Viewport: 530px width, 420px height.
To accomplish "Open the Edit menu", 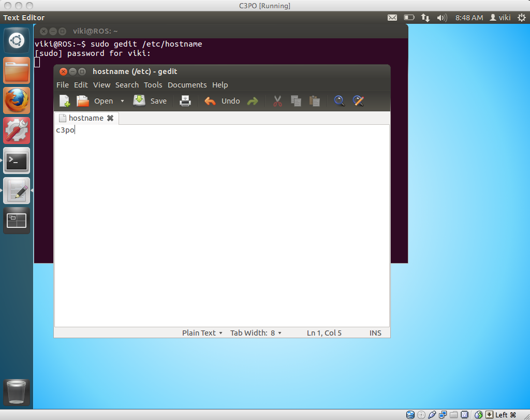I will point(81,85).
